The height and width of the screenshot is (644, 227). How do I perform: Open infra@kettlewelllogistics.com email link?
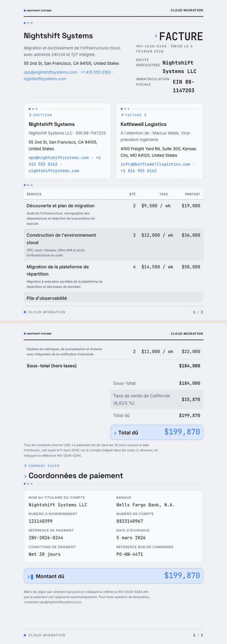(155, 164)
